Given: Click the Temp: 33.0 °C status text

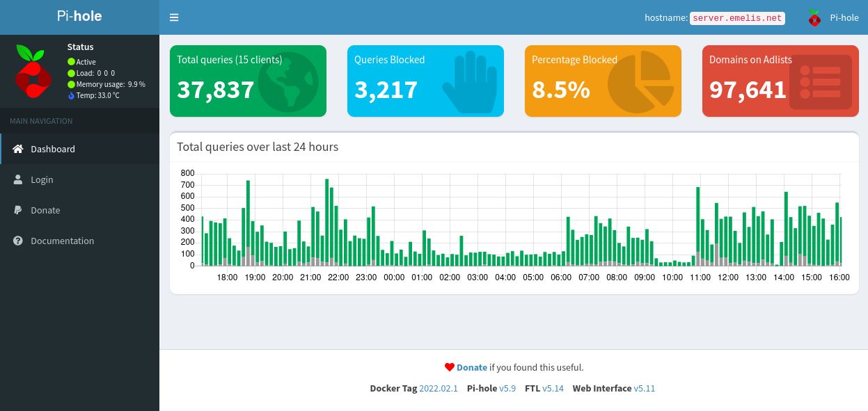Looking at the screenshot, I should (97, 95).
